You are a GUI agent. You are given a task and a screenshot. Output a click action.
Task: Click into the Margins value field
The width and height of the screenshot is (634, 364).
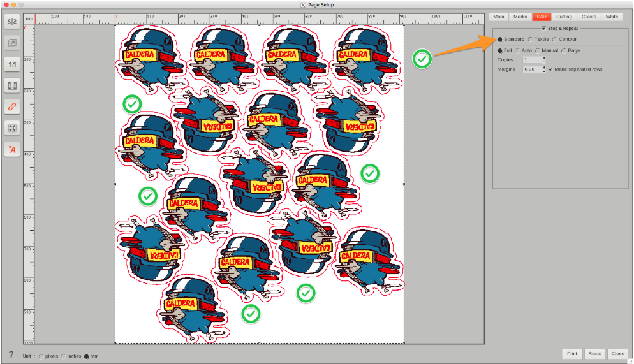pos(531,69)
